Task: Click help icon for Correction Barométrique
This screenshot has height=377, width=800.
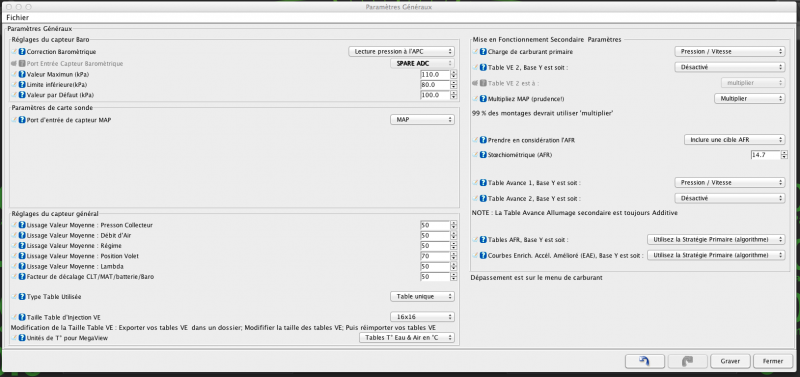Action: coord(22,52)
